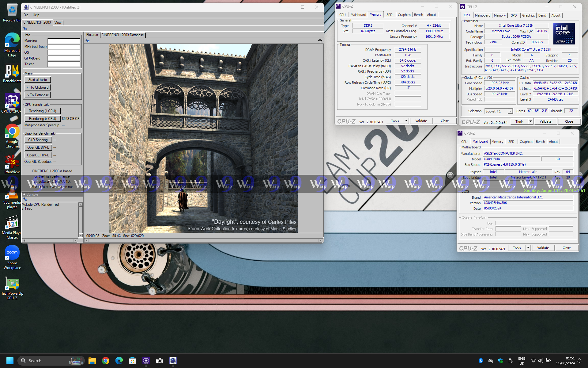Open Edge from the taskbar

tap(119, 361)
